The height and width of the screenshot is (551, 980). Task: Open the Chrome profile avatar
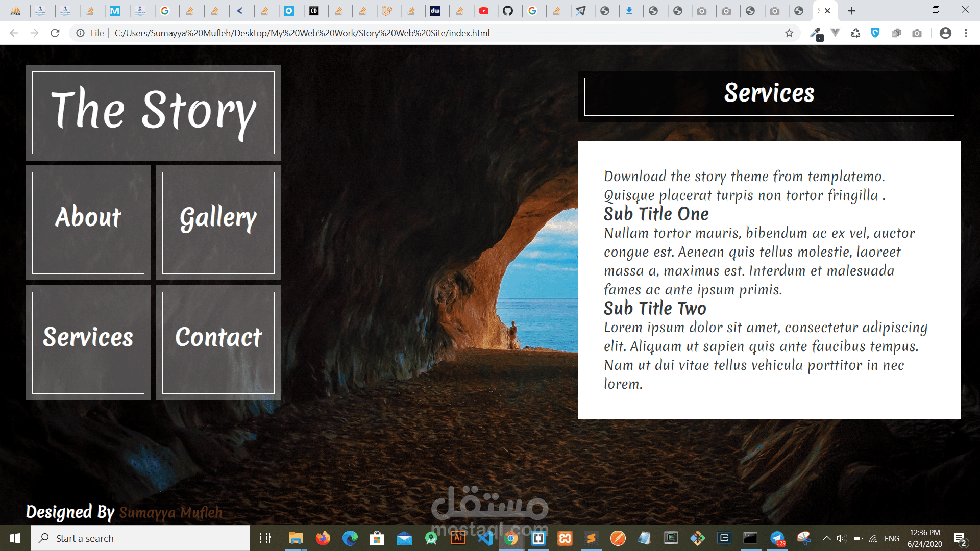click(x=945, y=33)
